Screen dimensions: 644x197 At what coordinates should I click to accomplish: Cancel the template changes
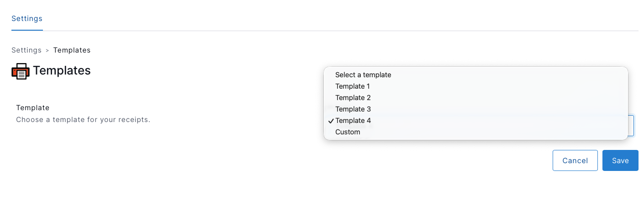point(575,160)
